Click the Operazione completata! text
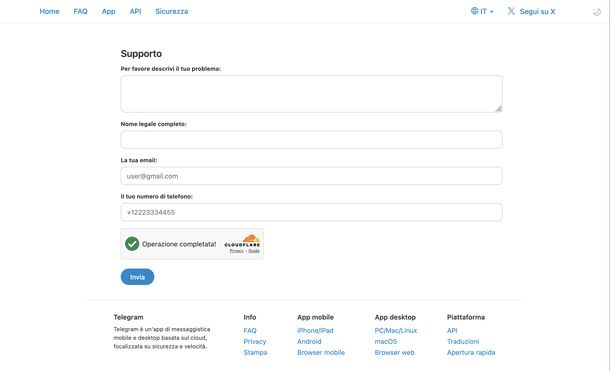The width and height of the screenshot is (610, 371). pos(179,244)
